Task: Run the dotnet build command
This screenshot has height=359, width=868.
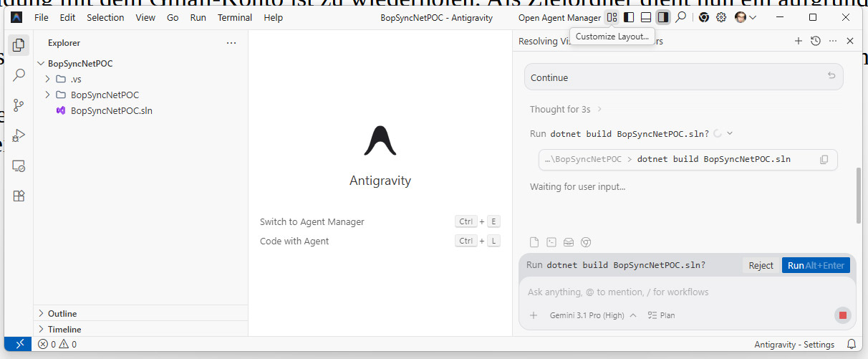Action: click(x=816, y=265)
